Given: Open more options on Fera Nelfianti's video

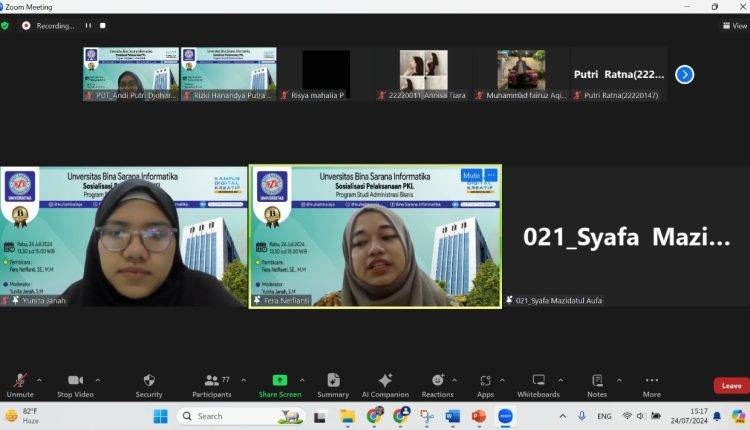Looking at the screenshot, I should tap(491, 176).
